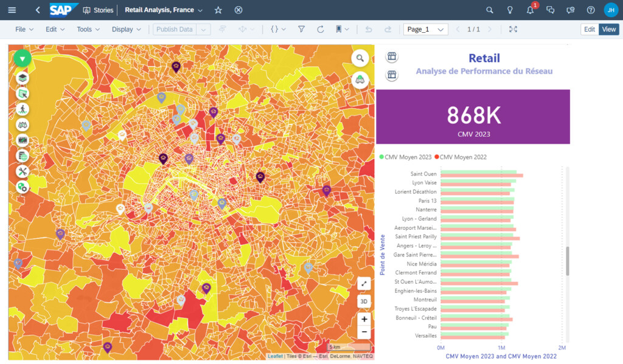The height and width of the screenshot is (364, 623).
Task: Open the help question mark icon
Action: pyautogui.click(x=591, y=10)
